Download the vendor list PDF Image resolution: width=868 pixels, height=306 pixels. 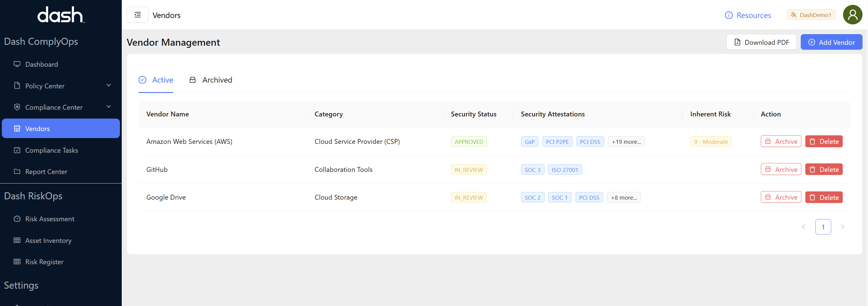click(761, 42)
